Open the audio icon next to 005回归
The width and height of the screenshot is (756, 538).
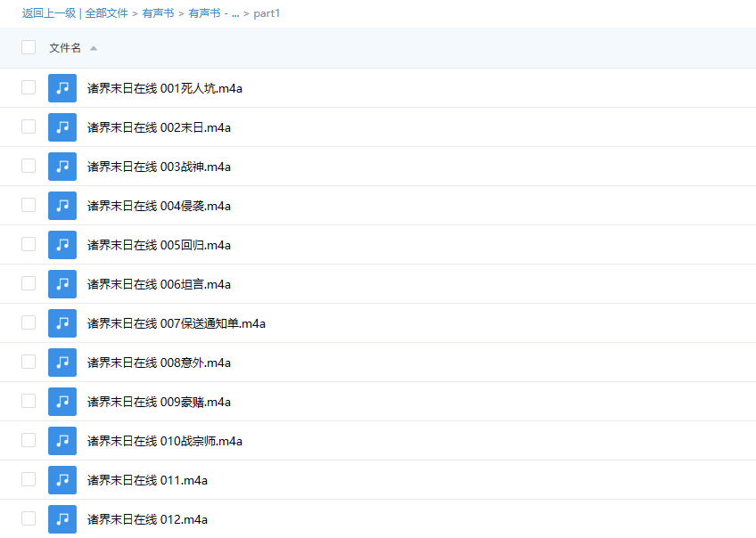[x=62, y=245]
